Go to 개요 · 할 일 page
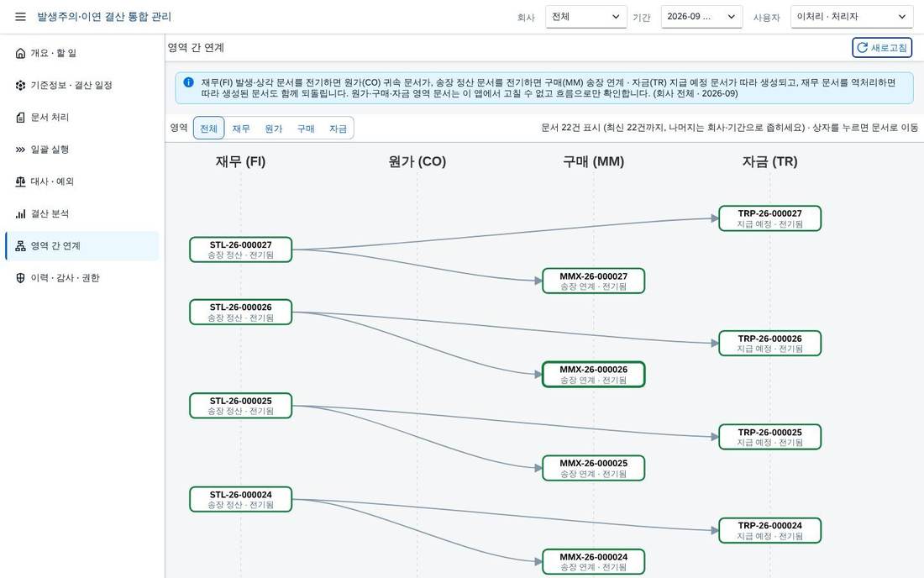This screenshot has height=578, width=924. coord(82,53)
